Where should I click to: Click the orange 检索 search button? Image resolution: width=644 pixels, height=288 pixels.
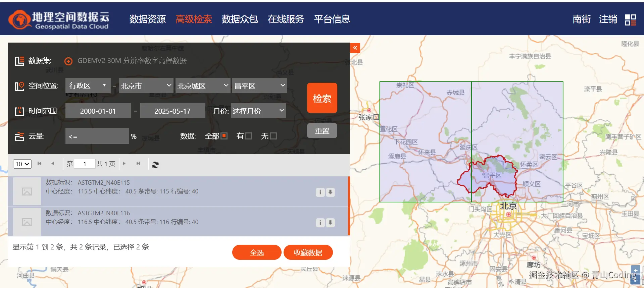(x=322, y=98)
